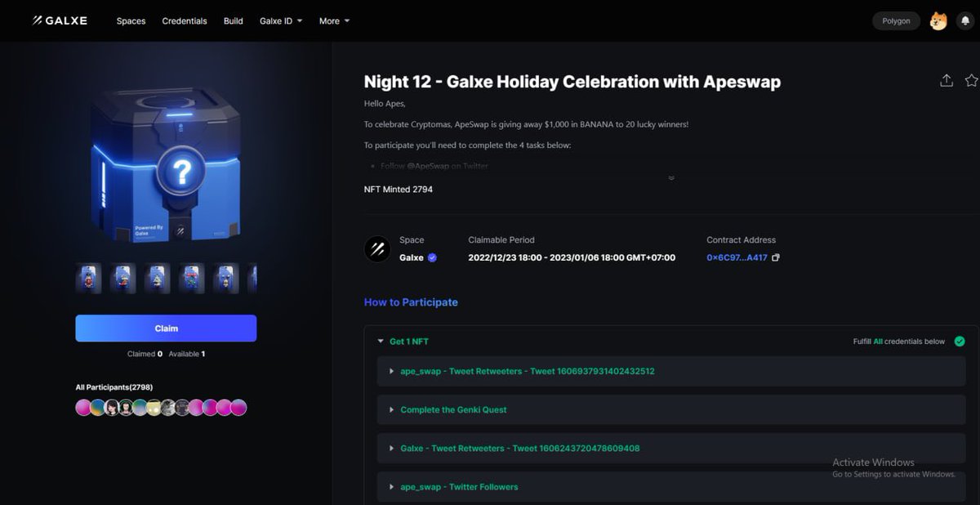Click the Galxe verified badge

tap(432, 257)
